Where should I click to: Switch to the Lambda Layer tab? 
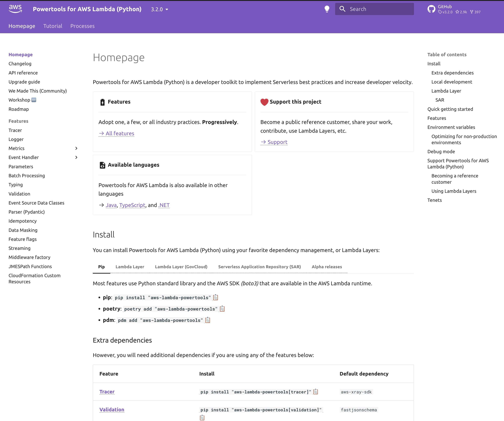[130, 267]
